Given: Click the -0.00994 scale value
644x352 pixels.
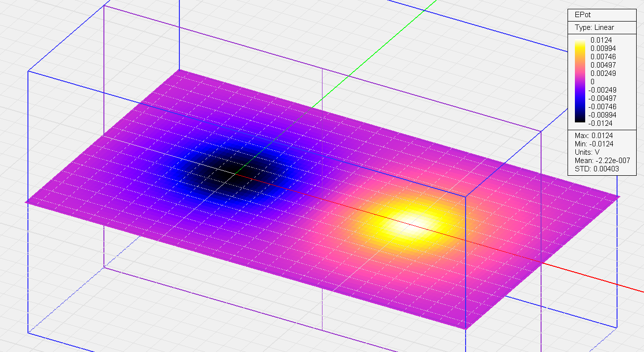Looking at the screenshot, I should tap(602, 115).
